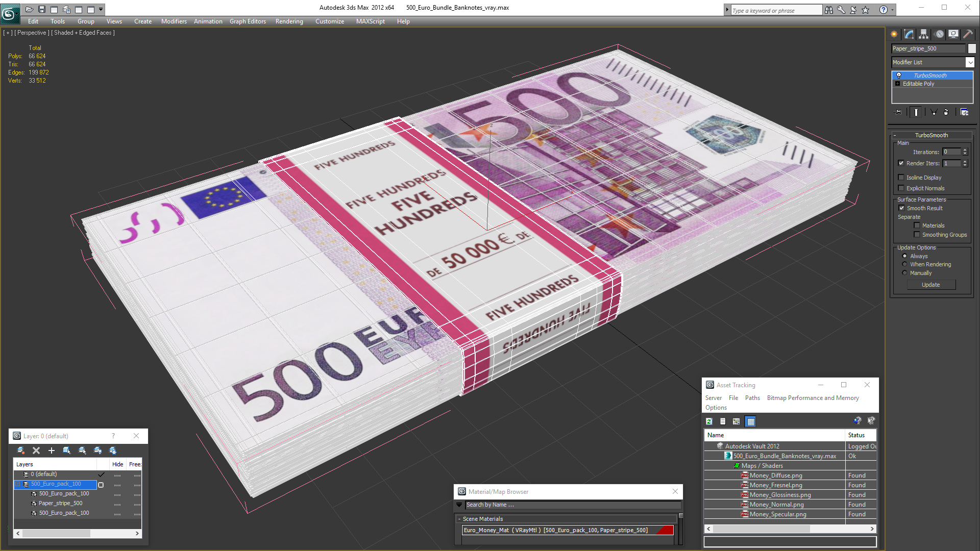The height and width of the screenshot is (551, 980).
Task: Click Freeze All Layers snowflake icon
Action: click(x=113, y=450)
